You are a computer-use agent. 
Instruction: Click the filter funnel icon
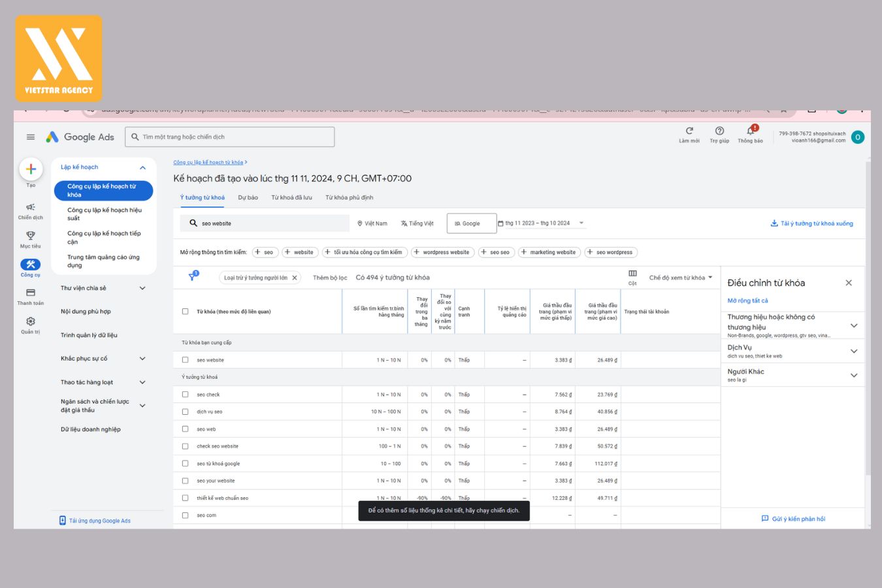(x=193, y=277)
